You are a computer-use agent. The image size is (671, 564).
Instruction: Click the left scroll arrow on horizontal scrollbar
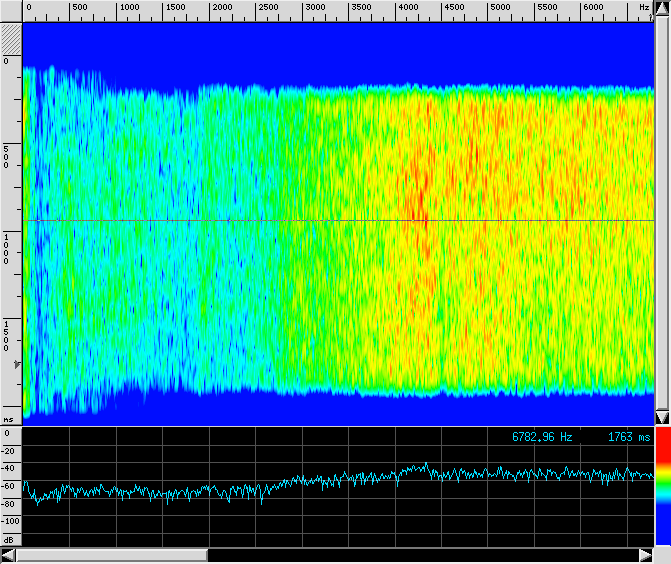coord(8,555)
